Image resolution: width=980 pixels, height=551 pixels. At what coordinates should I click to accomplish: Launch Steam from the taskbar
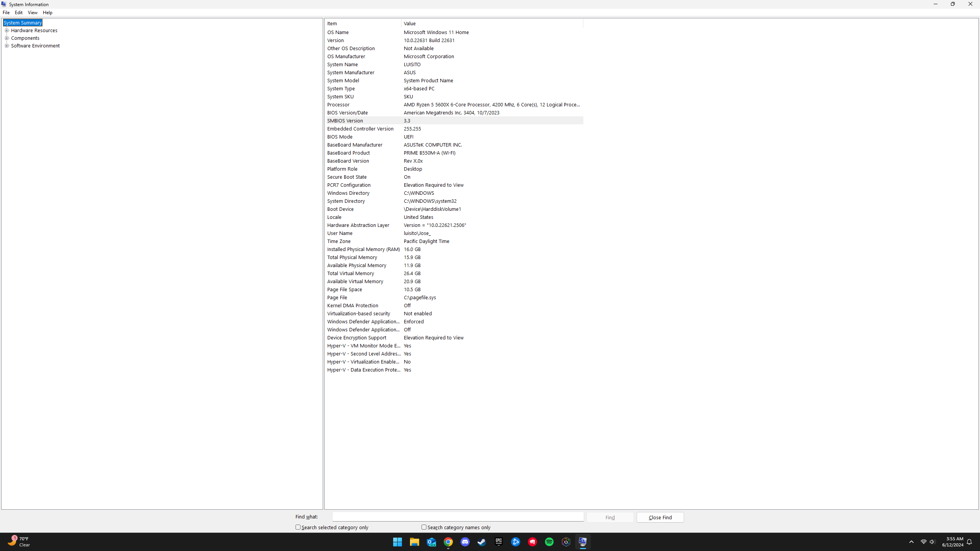pyautogui.click(x=482, y=542)
